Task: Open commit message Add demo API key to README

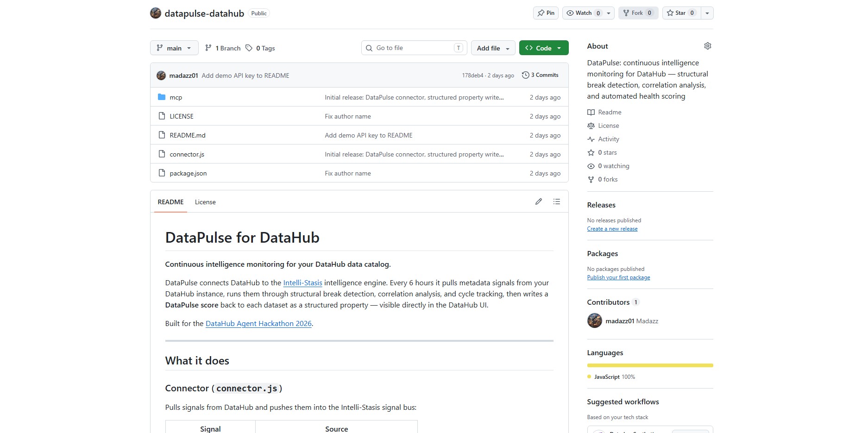Action: tap(245, 75)
